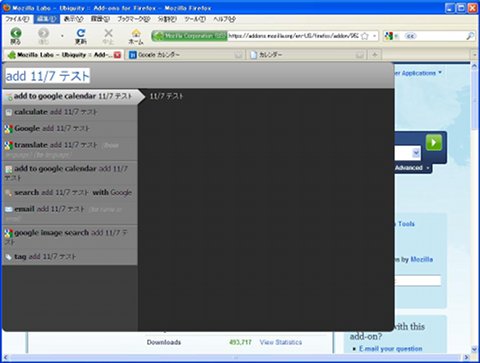
Task: Click the View Statistics link
Action: tap(281, 342)
